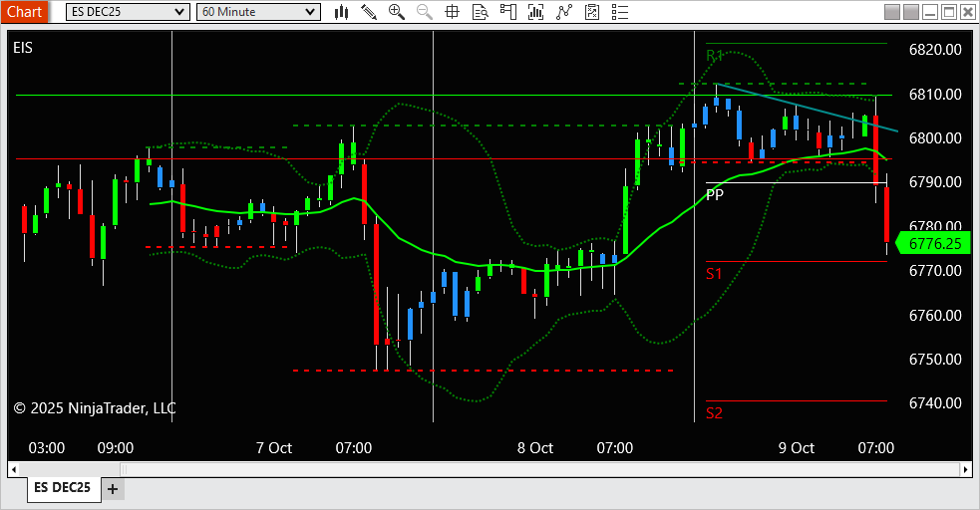980x510 pixels.
Task: Click the S1 support label
Action: [714, 273]
